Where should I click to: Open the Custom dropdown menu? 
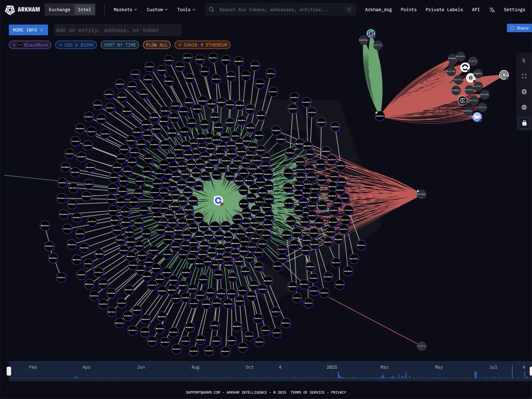(x=157, y=9)
